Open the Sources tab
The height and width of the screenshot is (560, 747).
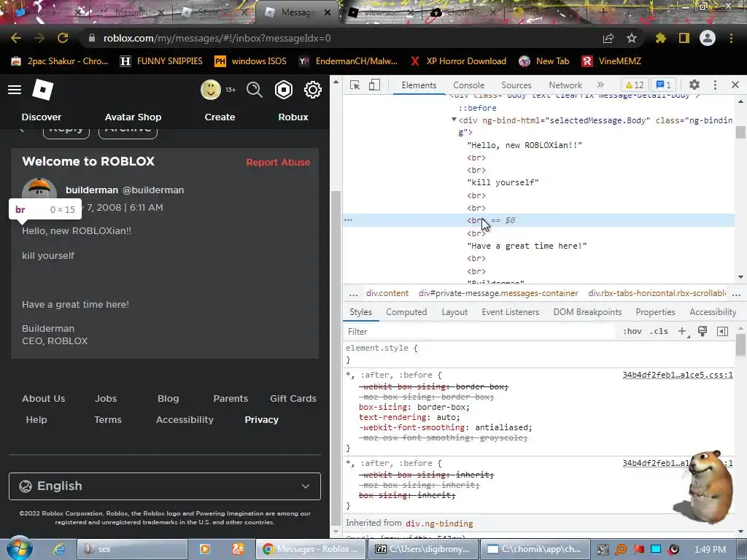(516, 85)
